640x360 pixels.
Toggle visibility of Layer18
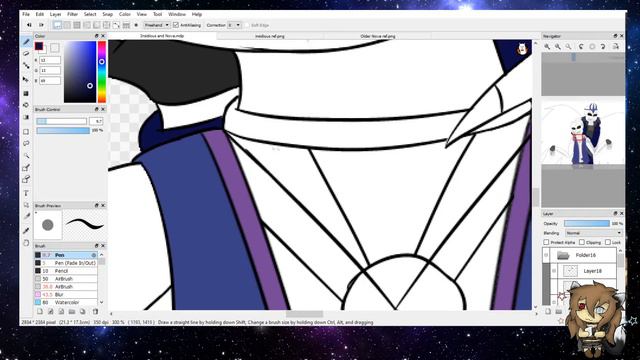coord(554,271)
